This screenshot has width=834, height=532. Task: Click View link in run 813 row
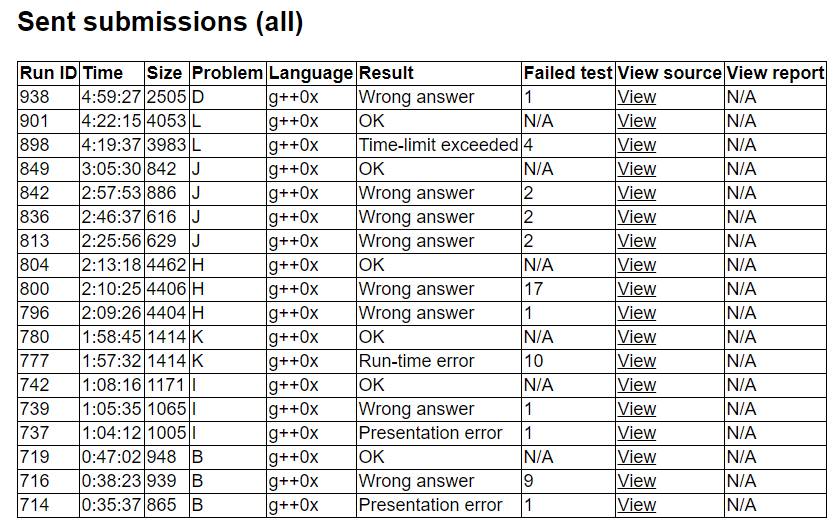pyautogui.click(x=637, y=241)
